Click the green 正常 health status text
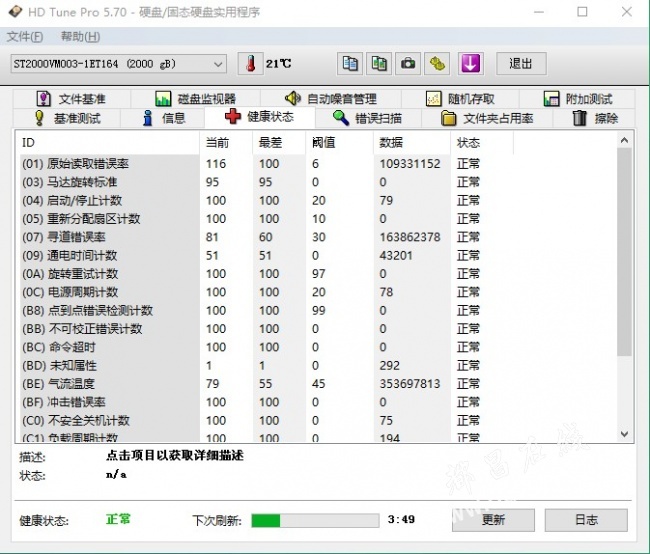 118,519
